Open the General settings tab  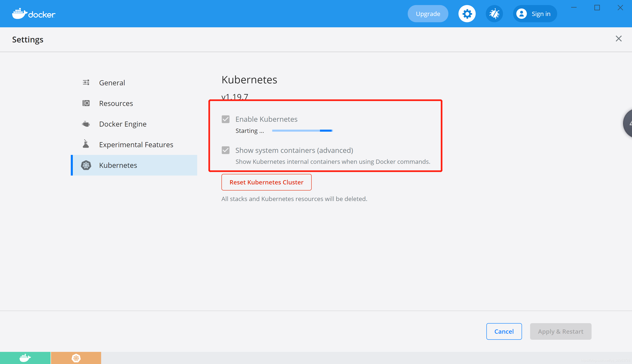(x=134, y=83)
